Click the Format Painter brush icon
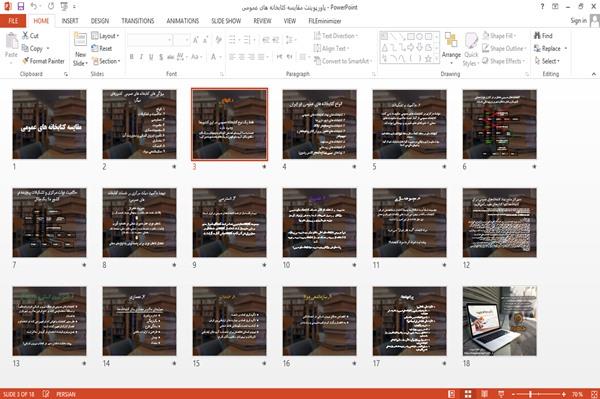The width and height of the screenshot is (600, 399). pyautogui.click(x=25, y=61)
